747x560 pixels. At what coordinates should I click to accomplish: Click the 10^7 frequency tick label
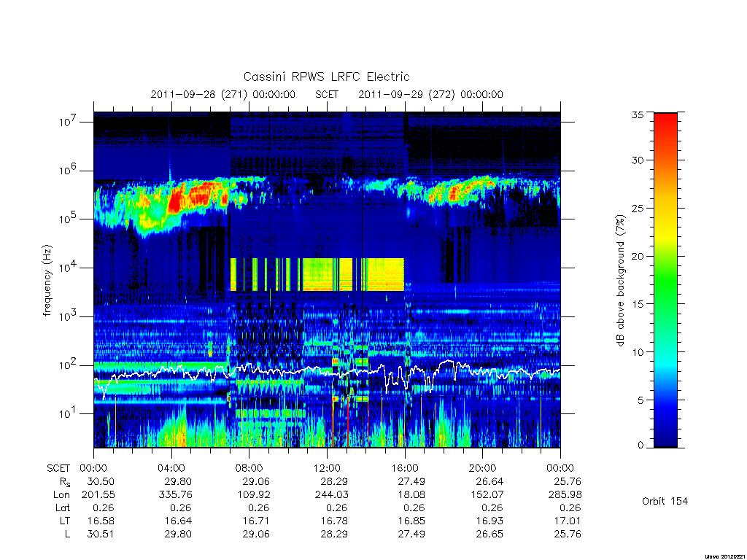click(68, 122)
